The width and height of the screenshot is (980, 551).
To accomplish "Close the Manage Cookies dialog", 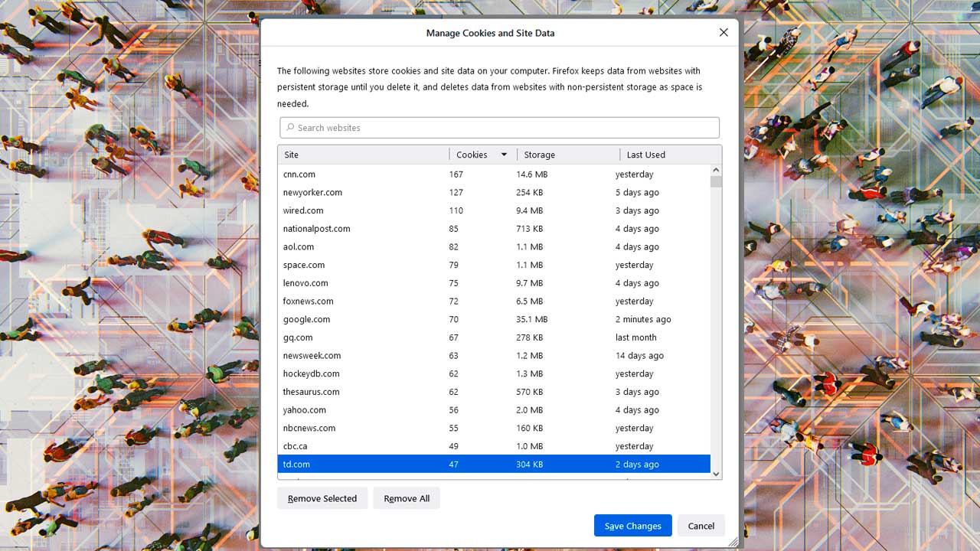I will pos(724,33).
